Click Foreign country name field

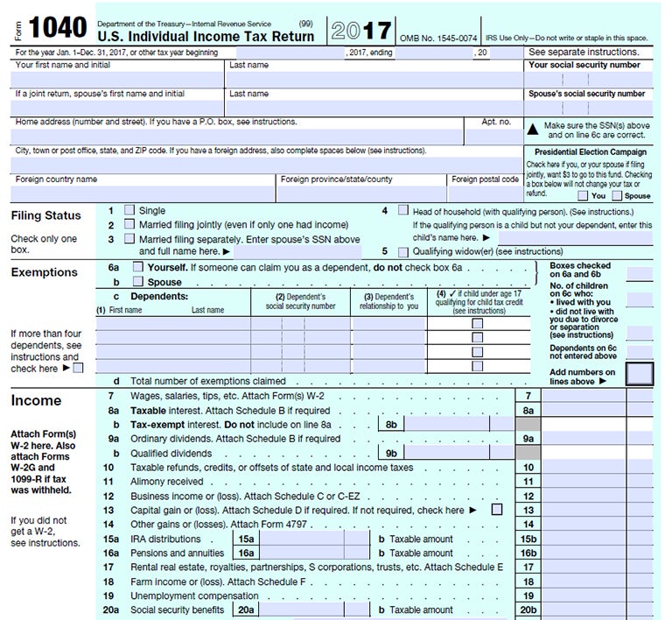point(143,194)
